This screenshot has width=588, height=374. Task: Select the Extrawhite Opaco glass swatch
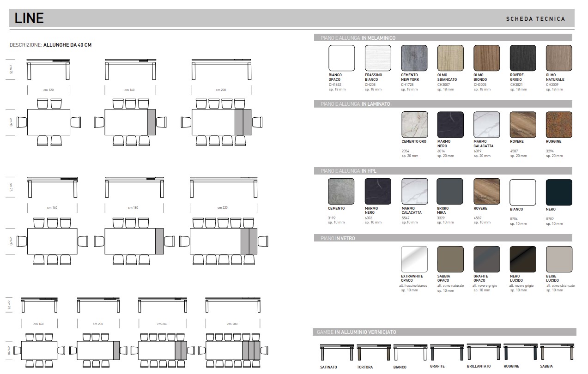pyautogui.click(x=414, y=259)
